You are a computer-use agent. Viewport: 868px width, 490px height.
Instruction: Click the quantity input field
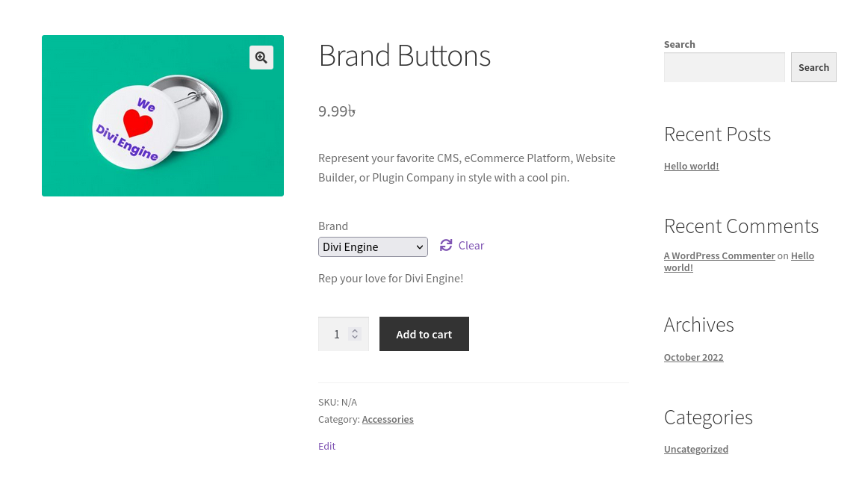click(343, 334)
